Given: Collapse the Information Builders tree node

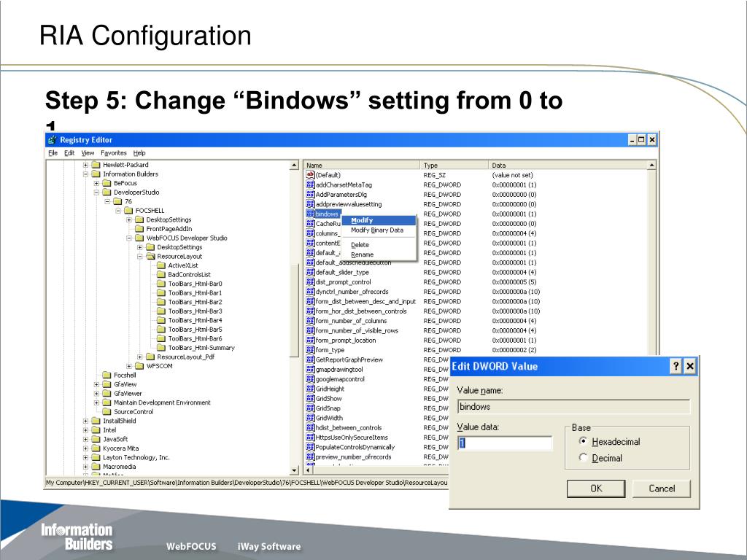Looking at the screenshot, I should coord(86,174).
